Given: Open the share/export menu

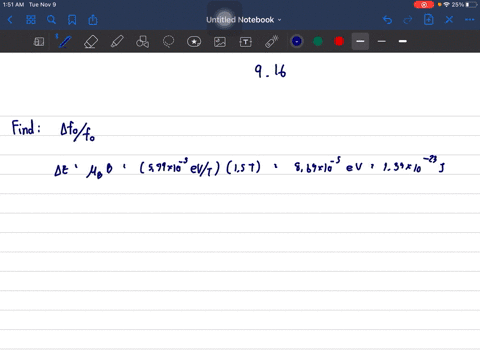Looking at the screenshot, I should click(93, 20).
